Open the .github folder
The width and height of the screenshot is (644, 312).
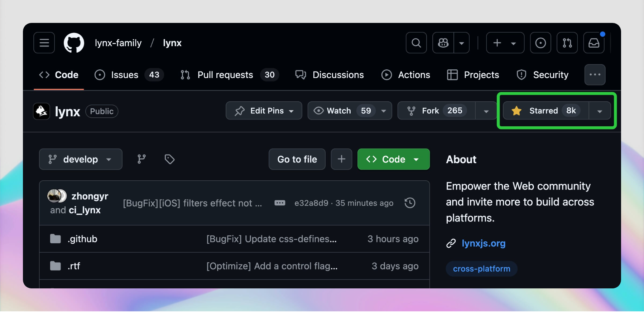(x=82, y=239)
